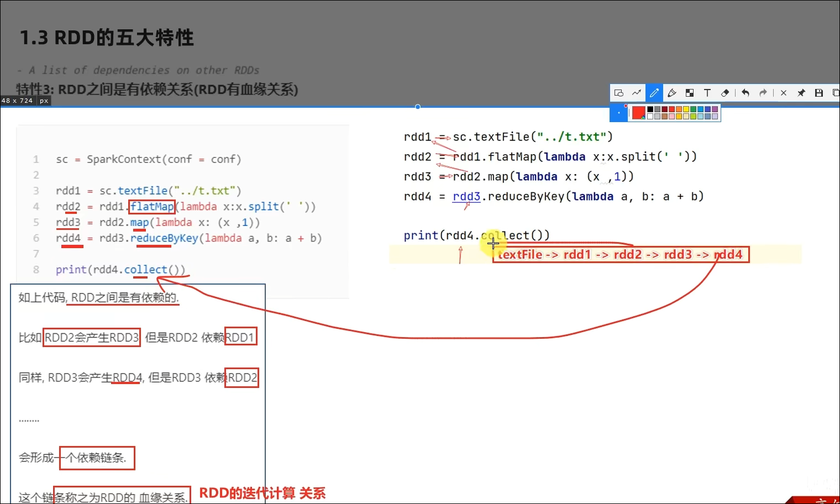840x504 pixels.
Task: Click 'textFile -> rdd1 -> rdd2 -> rdd3 -> rdd4'
Action: pos(620,254)
